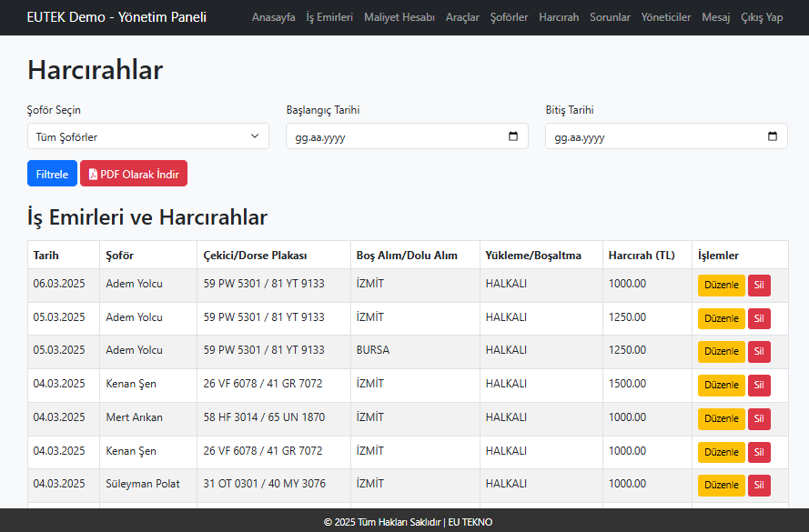Click the Başlangıç Tarihi date input
This screenshot has width=809, height=532.
407,136
